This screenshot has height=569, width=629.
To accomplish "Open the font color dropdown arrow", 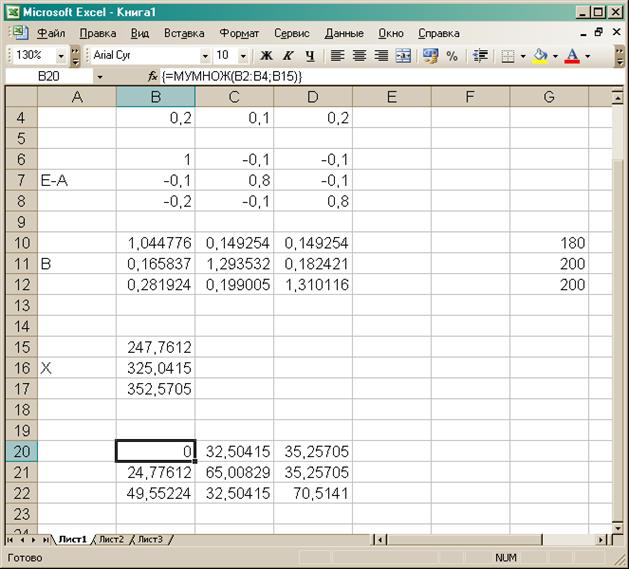I will click(x=588, y=56).
